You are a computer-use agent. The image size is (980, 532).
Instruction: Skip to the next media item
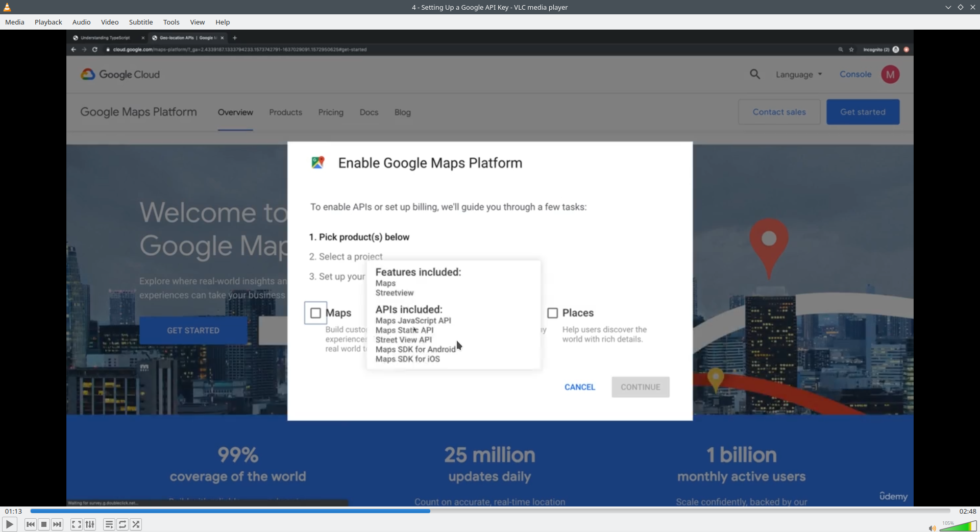(57, 524)
